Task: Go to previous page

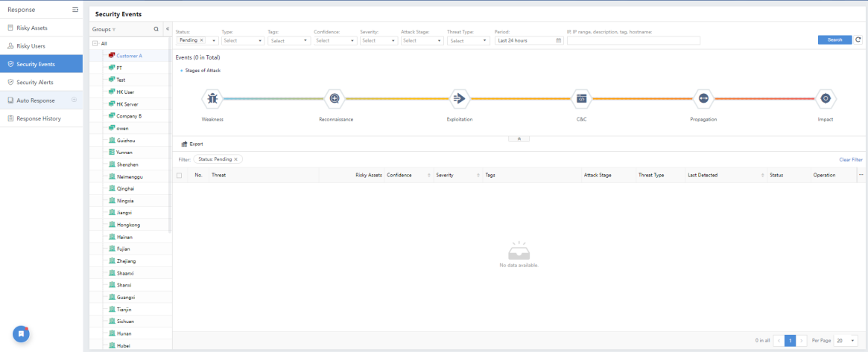Action: [x=779, y=340]
